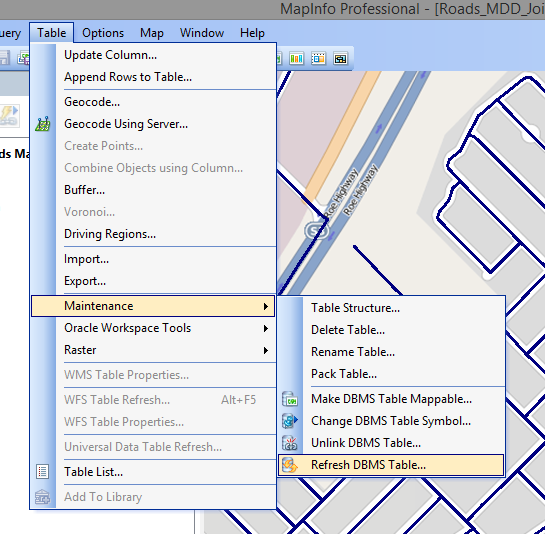Select Update Column from the Table menu
This screenshot has height=534, width=545.
click(111, 55)
